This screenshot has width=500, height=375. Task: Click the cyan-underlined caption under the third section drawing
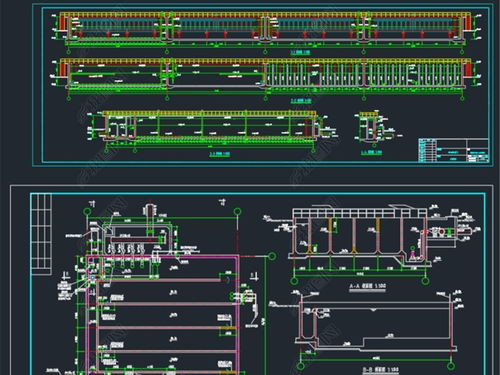tap(220, 154)
